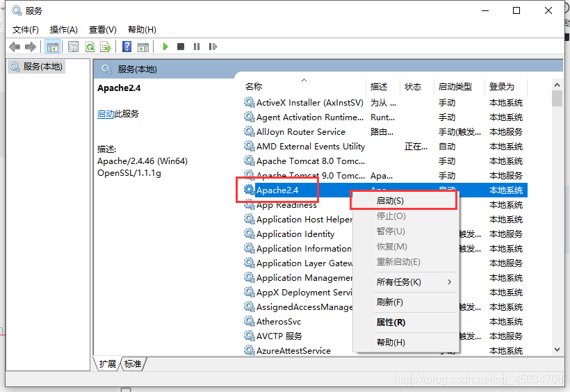Click gear icon of Agent Activation Runtime
The width and height of the screenshot is (570, 392).
point(249,117)
